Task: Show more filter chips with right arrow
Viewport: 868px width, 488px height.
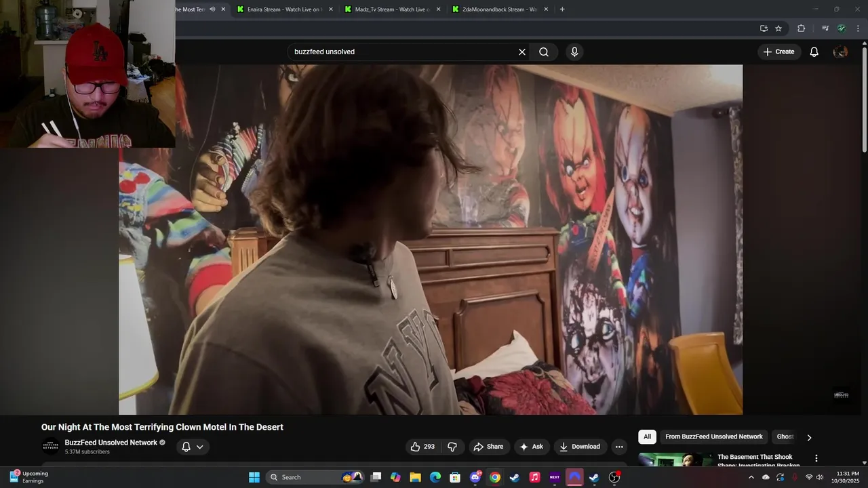Action: [x=809, y=438]
